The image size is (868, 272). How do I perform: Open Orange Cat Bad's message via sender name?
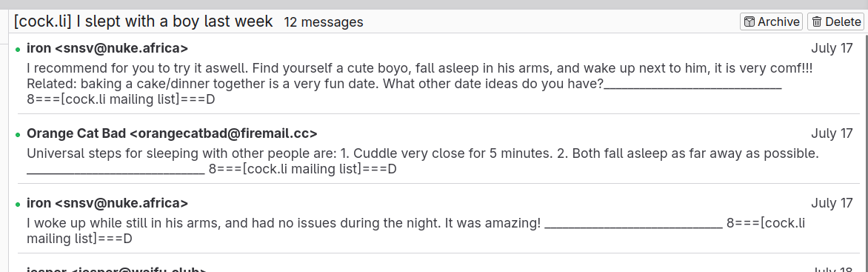click(172, 133)
